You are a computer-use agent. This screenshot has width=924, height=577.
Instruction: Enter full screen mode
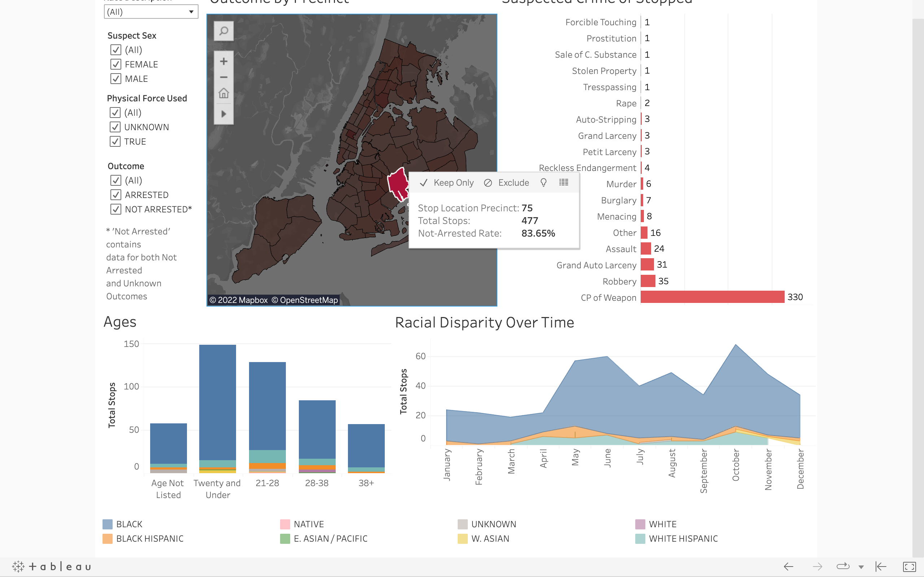pyautogui.click(x=909, y=567)
